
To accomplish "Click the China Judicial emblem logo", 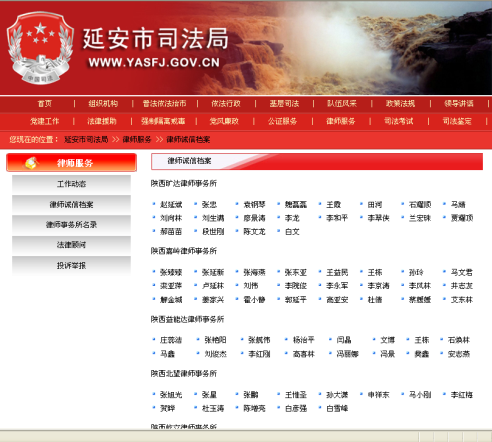I will (x=40, y=48).
